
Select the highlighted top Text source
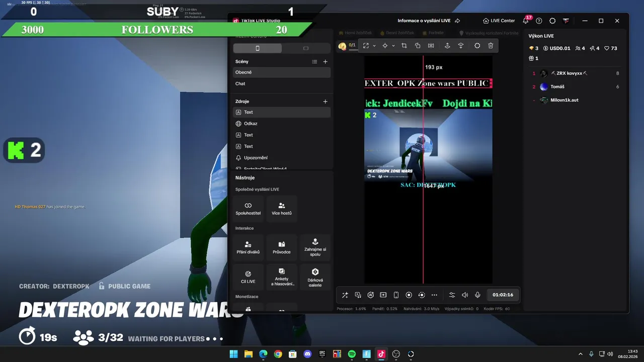pos(282,112)
